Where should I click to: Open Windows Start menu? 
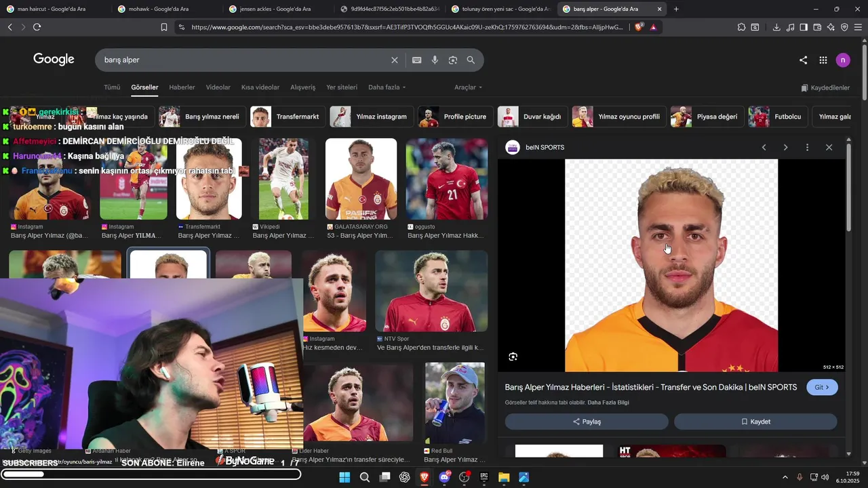click(344, 477)
